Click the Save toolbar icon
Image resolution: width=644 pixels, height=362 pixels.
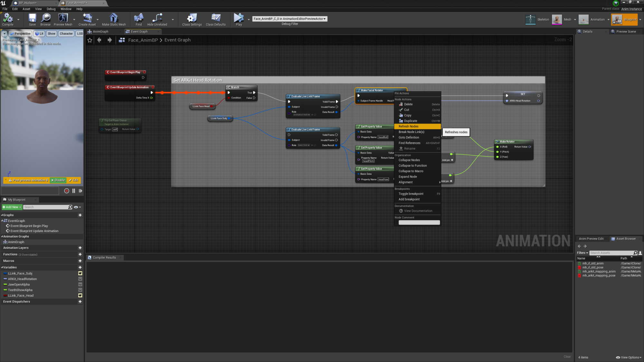[32, 19]
